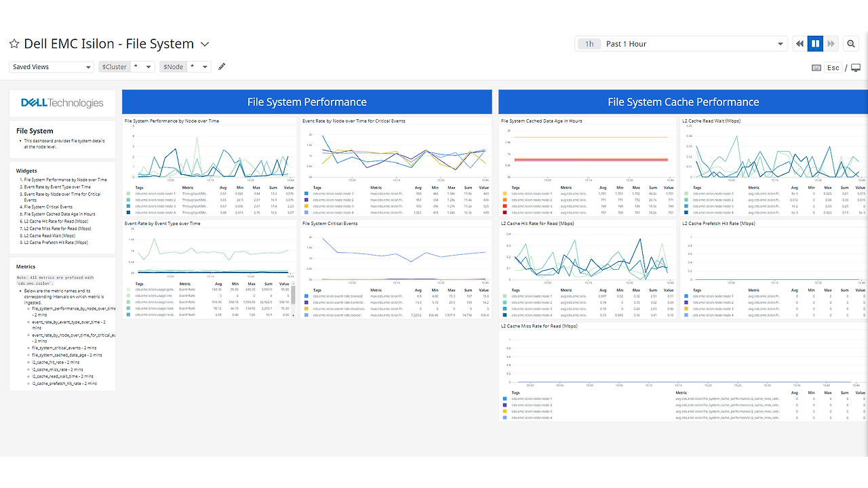Click node-4 dark blue swatch in File System Performance legend

tap(128, 213)
